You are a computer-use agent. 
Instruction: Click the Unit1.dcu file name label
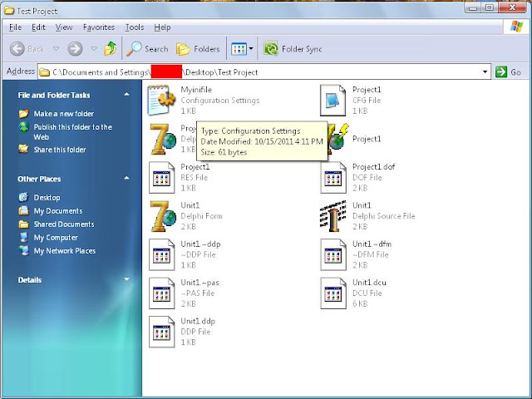click(369, 283)
